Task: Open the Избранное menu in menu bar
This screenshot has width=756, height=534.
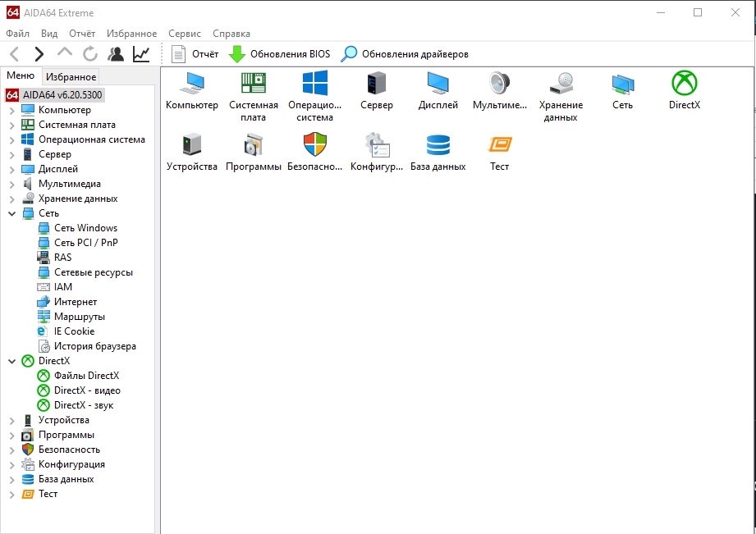Action: [131, 34]
